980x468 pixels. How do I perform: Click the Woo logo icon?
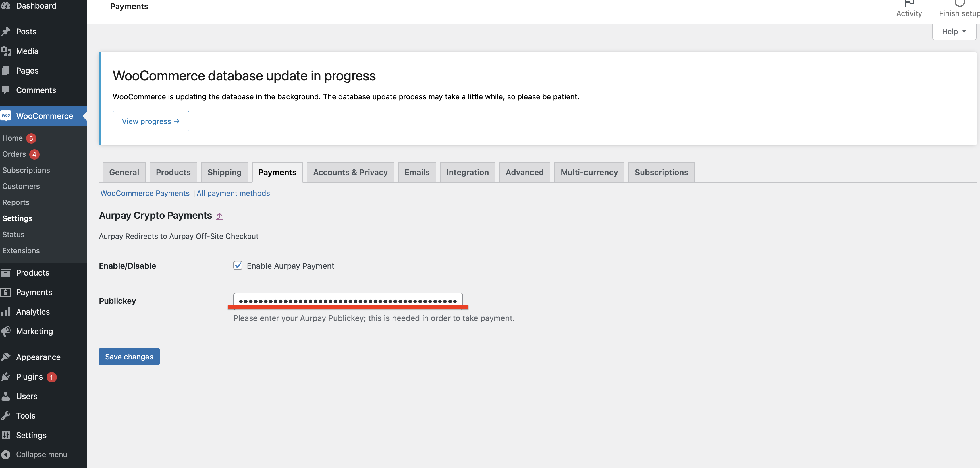click(x=6, y=116)
